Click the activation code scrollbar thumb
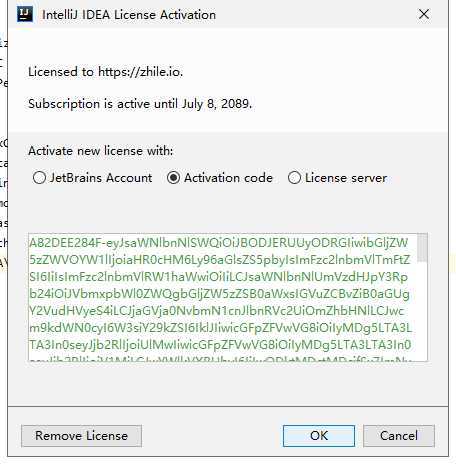This screenshot has width=456, height=464. point(422,248)
